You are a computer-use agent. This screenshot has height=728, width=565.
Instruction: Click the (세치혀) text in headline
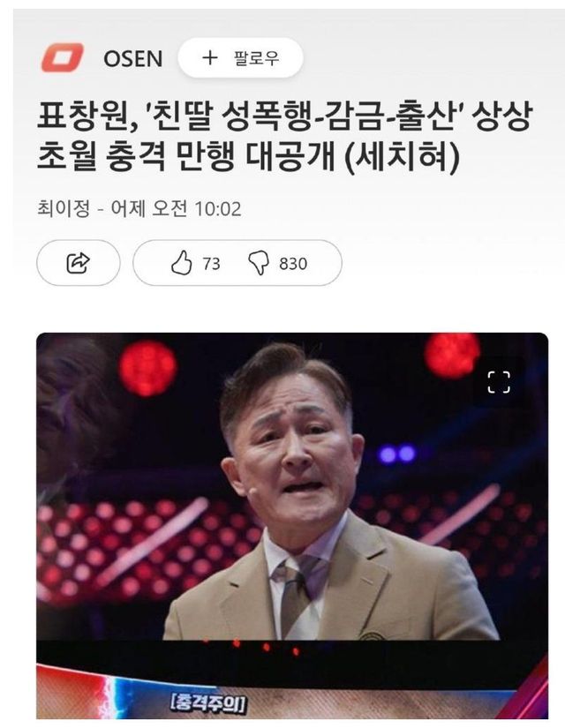[403, 158]
